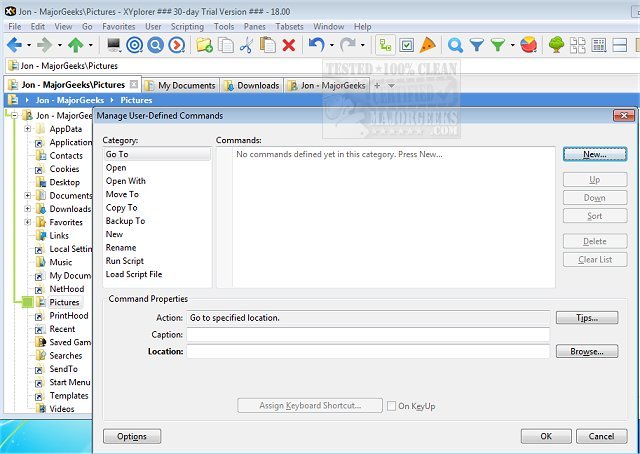Open the Undo history dropdown arrow
Viewport: 640px width, 454px height.
point(331,45)
